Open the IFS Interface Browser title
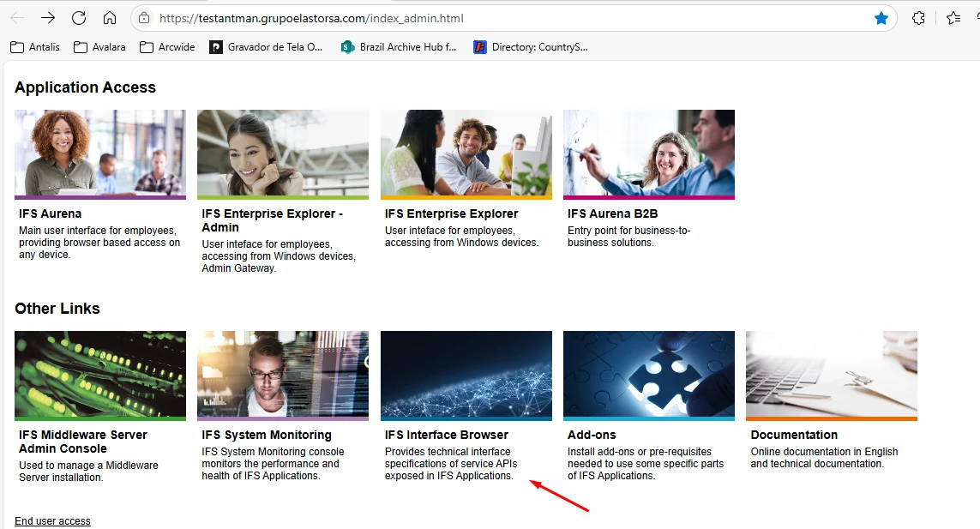Image resolution: width=980 pixels, height=529 pixels. point(446,435)
